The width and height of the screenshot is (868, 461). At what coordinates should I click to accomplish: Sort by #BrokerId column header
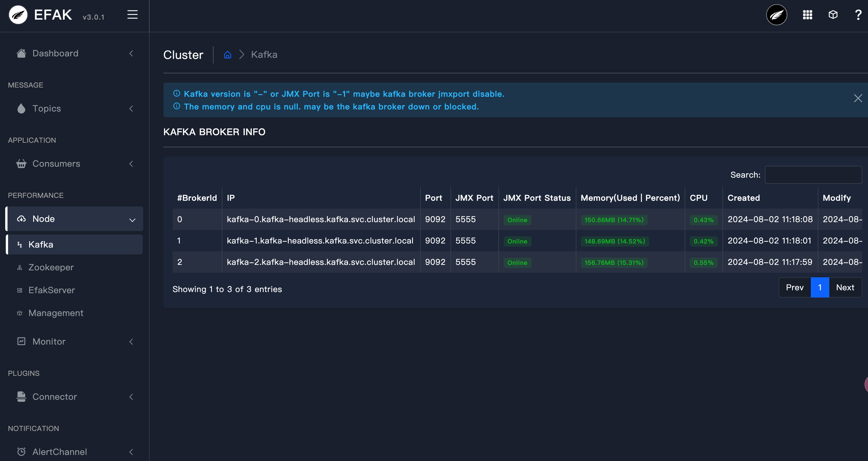point(197,198)
